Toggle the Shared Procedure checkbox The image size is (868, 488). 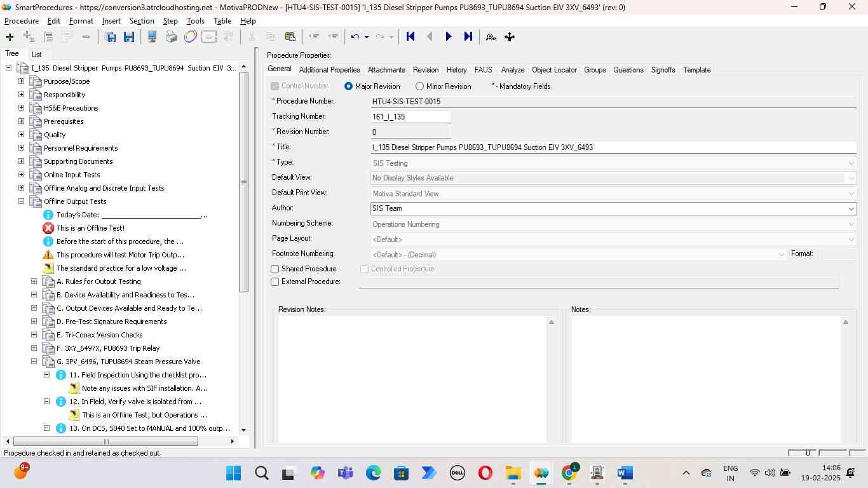click(x=275, y=269)
